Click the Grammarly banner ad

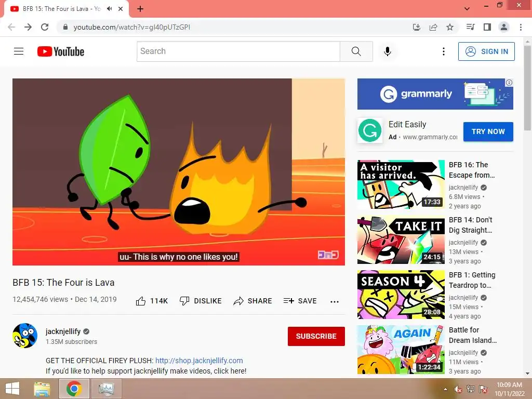(x=435, y=94)
